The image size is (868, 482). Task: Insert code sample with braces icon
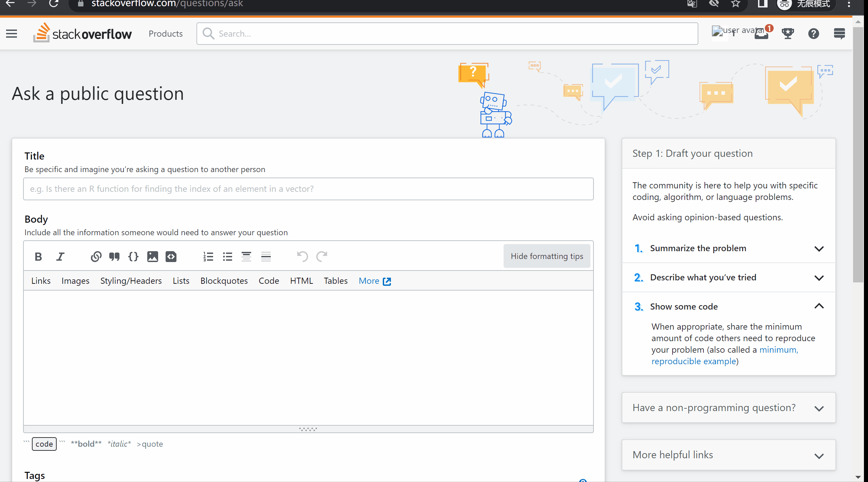pyautogui.click(x=133, y=257)
